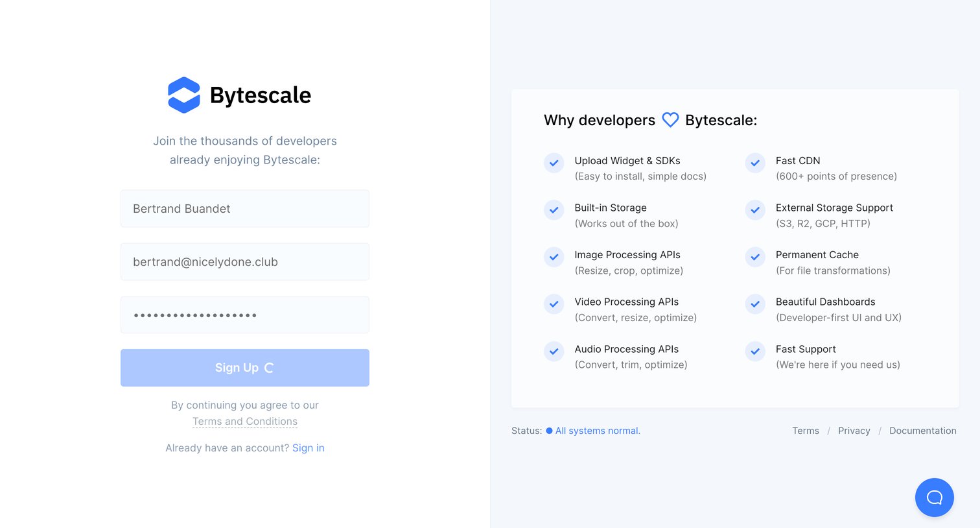The width and height of the screenshot is (980, 528).
Task: Click the 'Built-in Storage' title
Action: click(x=611, y=208)
